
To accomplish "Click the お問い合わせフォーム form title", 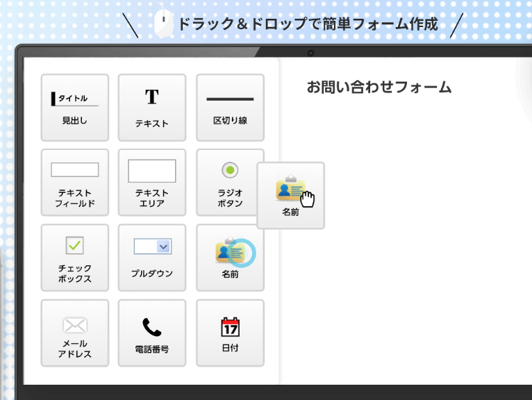I will 379,87.
